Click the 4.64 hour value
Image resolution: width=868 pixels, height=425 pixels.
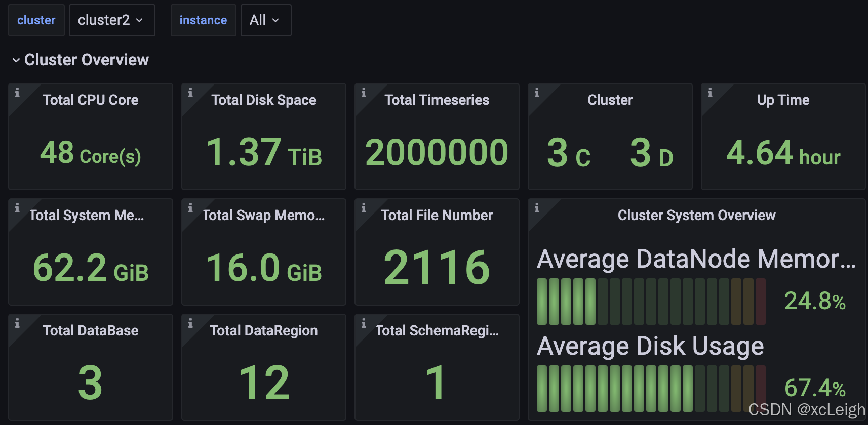coord(783,153)
